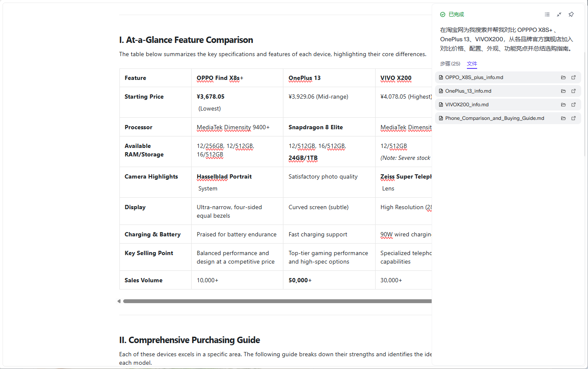The width and height of the screenshot is (588, 369).
Task: Open folder for OPPO_X8S_plus_info.md
Action: [563, 77]
